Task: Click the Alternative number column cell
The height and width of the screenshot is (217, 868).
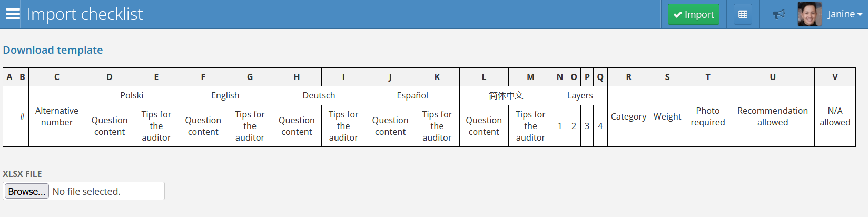Action: coord(57,116)
